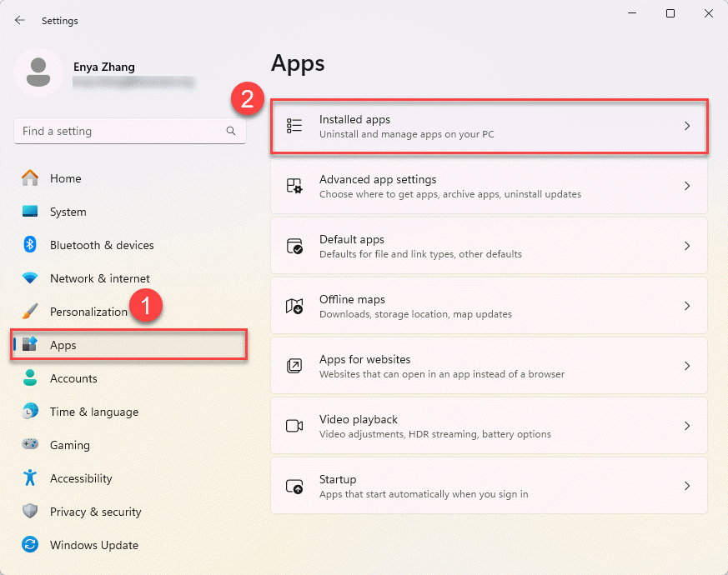Click the Offline maps icon
Screen dimensions: 728x575
294,306
